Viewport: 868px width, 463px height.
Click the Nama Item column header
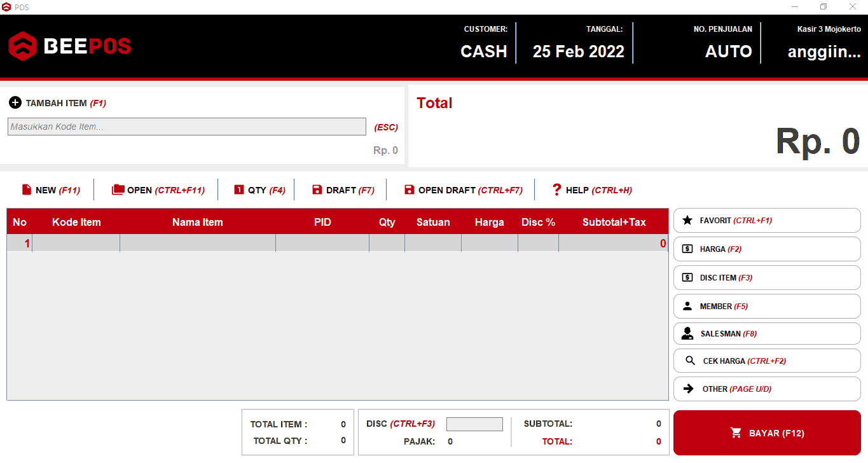(197, 222)
